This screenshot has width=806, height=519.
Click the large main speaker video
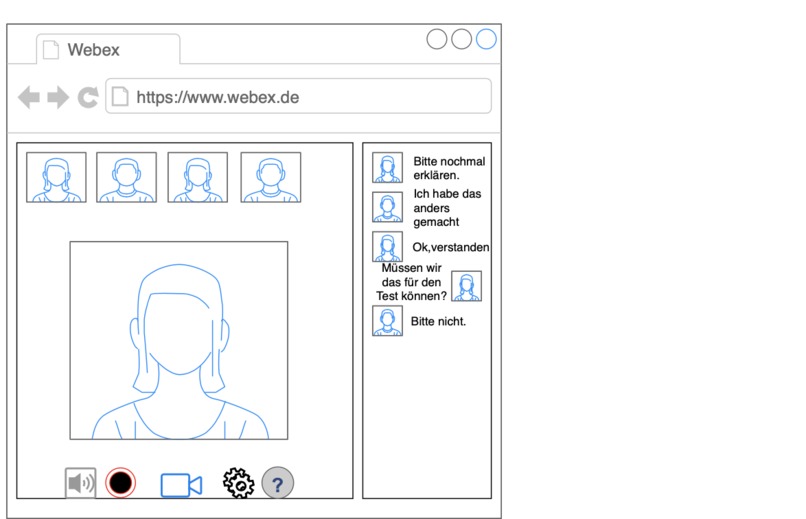179,340
